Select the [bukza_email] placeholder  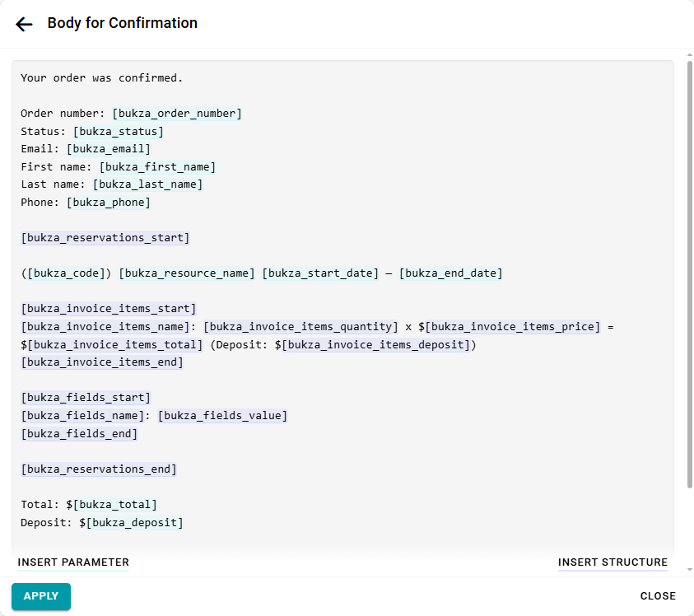(109, 149)
